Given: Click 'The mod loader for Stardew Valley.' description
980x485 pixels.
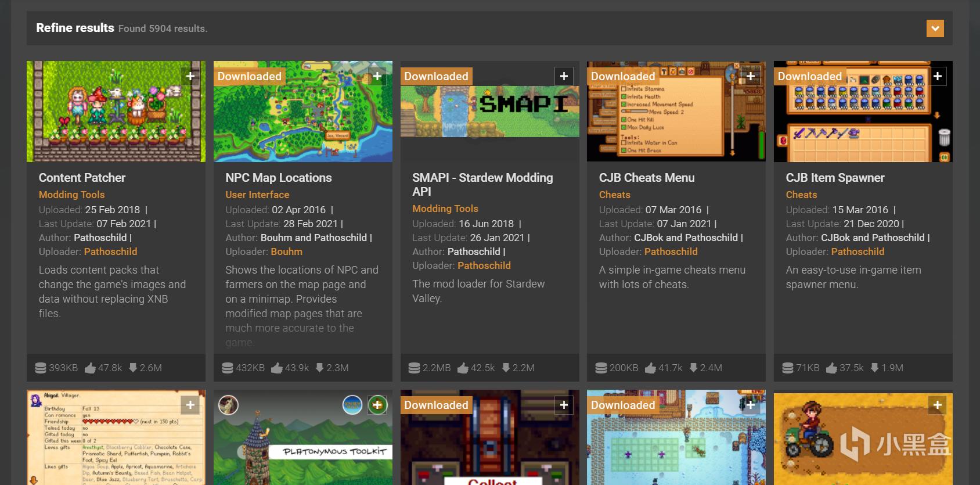Looking at the screenshot, I should tap(478, 291).
